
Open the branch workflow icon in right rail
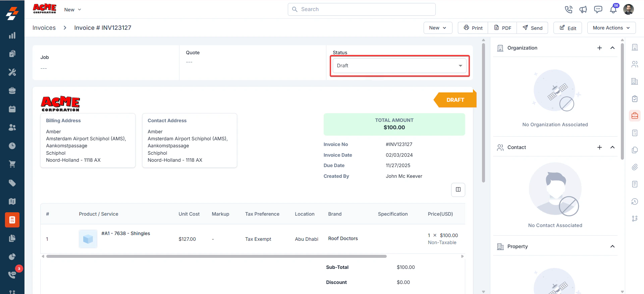[635, 218]
